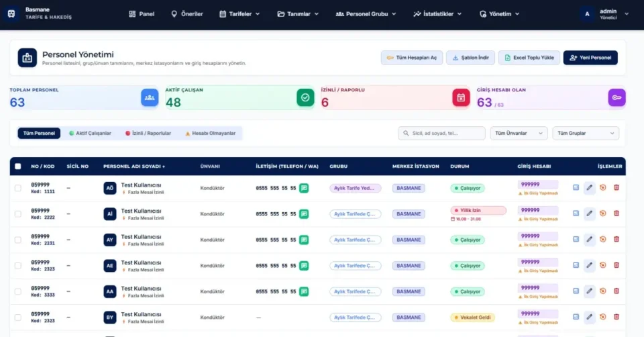644x337 pixels.
Task: Click the AÖ avatar badge
Action: pyautogui.click(x=109, y=188)
